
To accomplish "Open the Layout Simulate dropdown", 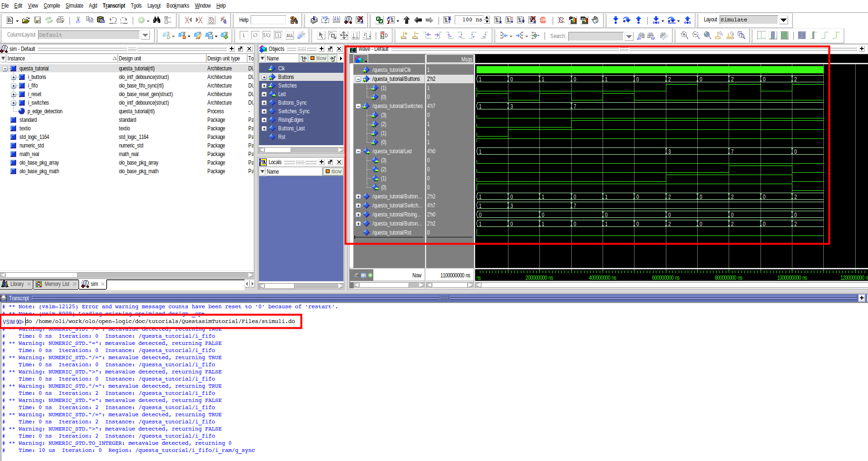I will pos(784,20).
